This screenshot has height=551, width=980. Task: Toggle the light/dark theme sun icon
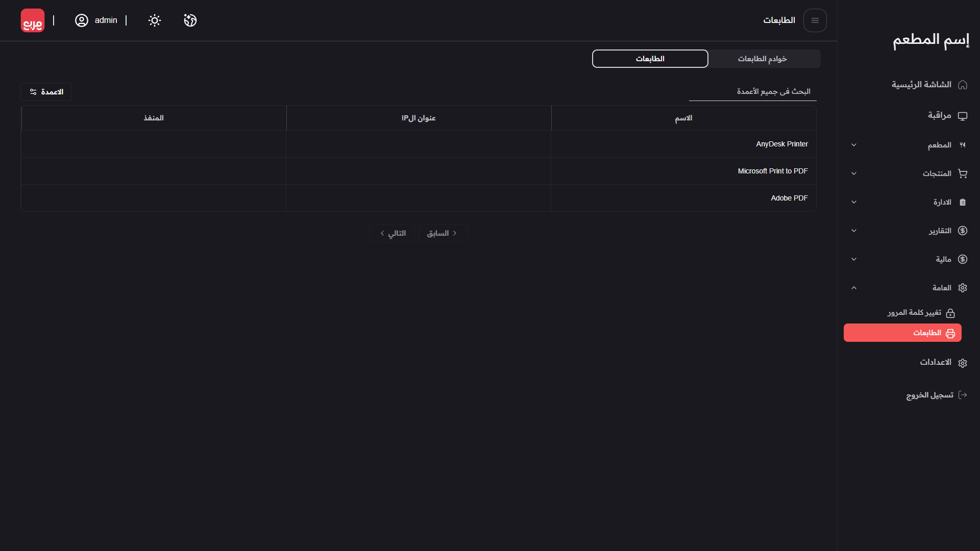(x=154, y=20)
